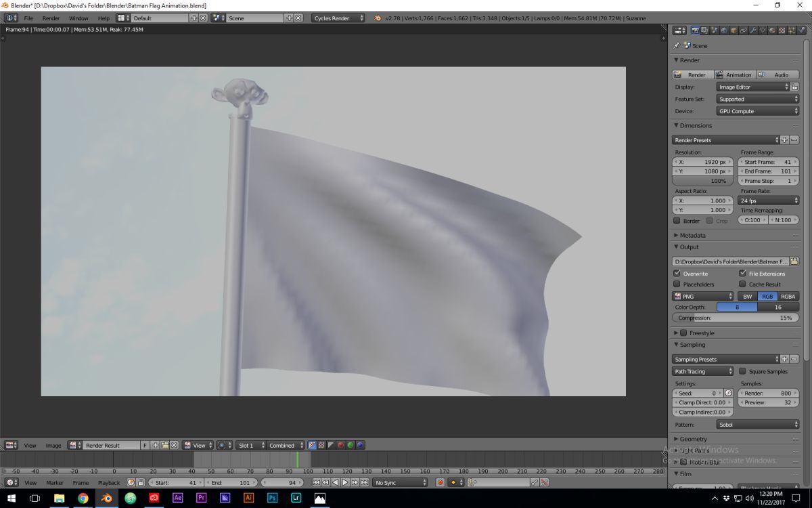Open the Render Presets dropdown
Screen dimensions: 812x508
(x=726, y=140)
